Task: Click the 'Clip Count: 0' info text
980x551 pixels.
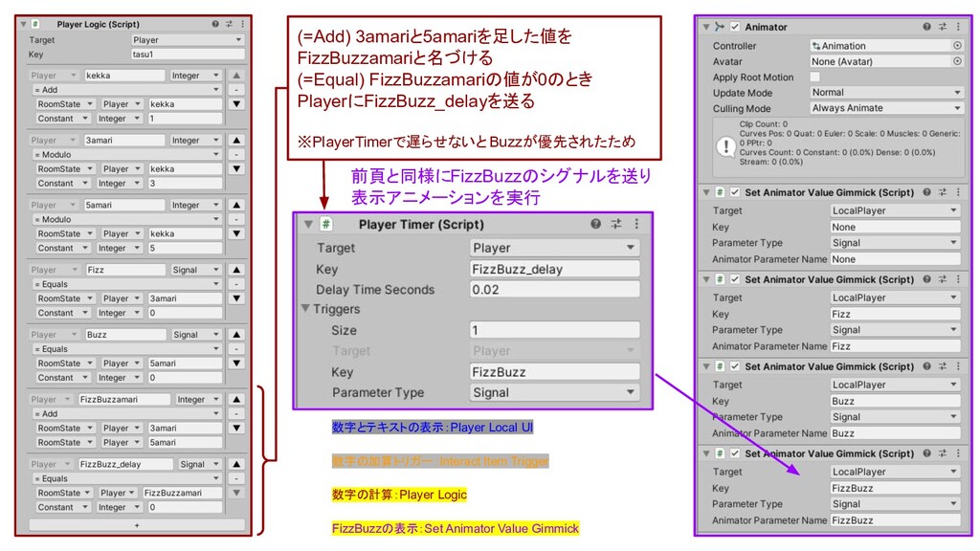Action: click(x=763, y=123)
